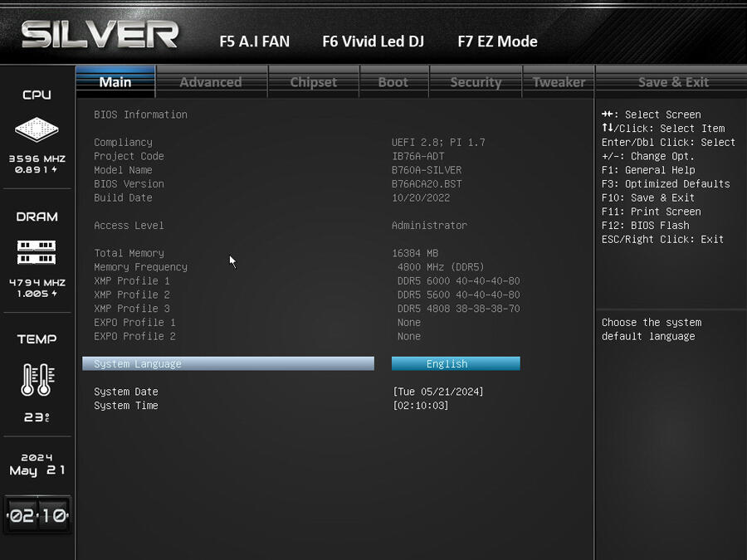Click the Memory Frequency label
747x560 pixels.
tap(140, 266)
